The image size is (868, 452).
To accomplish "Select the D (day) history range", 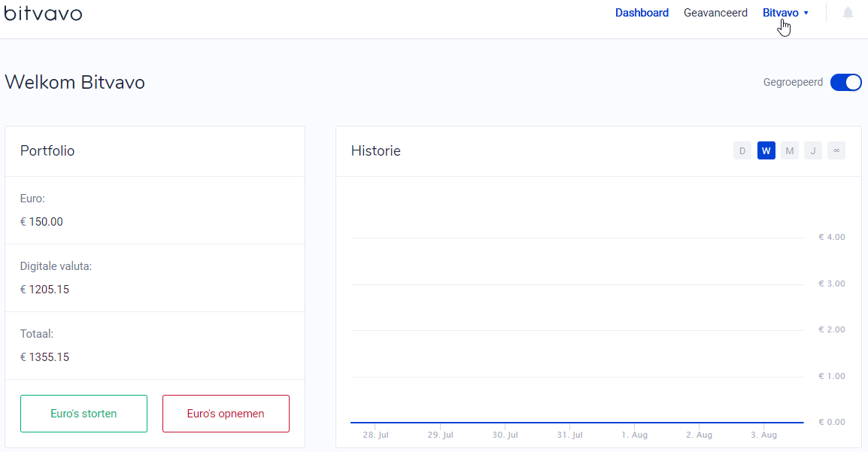I will 742,150.
